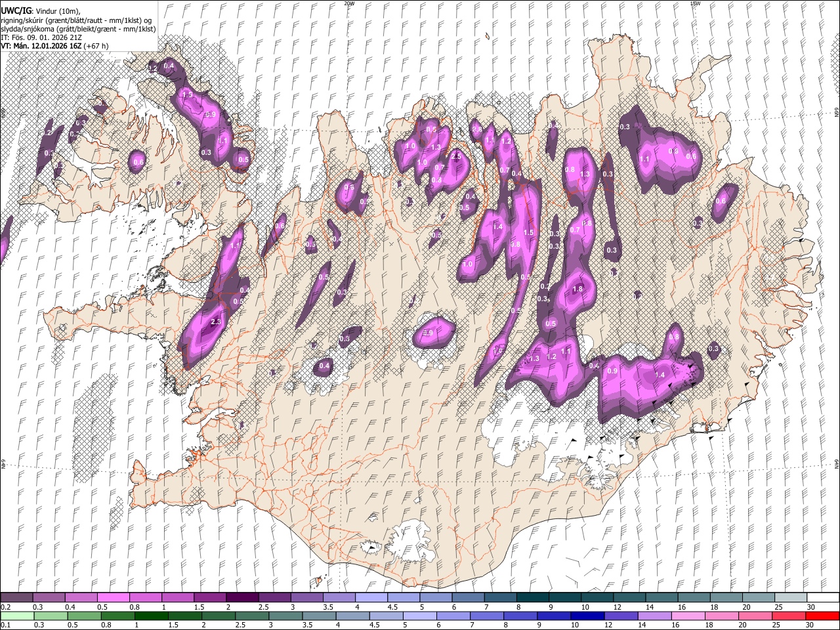The width and height of the screenshot is (840, 630).
Task: Select the 'IT: Fös. 09. 01. 2026 21Z' line
Action: pos(41,37)
